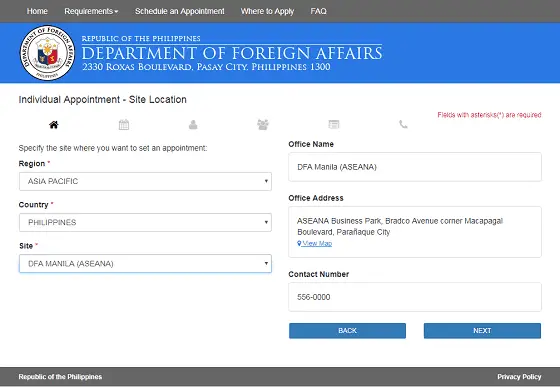Click the Office Address box

pyautogui.click(x=415, y=232)
